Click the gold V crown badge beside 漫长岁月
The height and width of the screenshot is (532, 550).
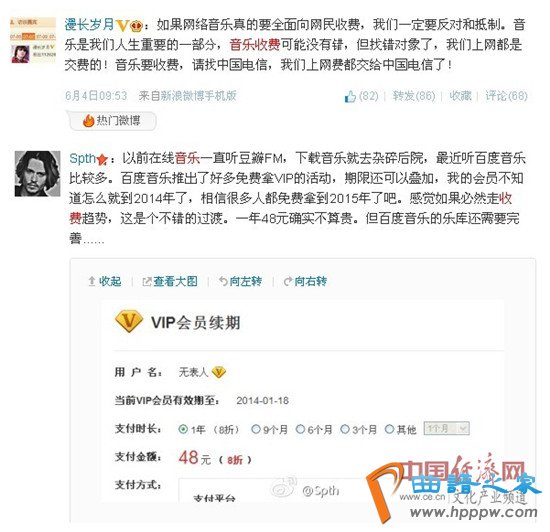click(129, 25)
